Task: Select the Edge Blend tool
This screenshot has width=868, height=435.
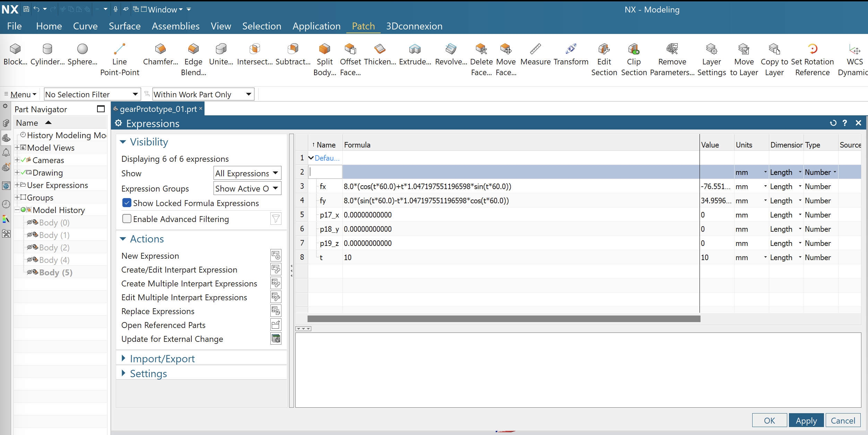Action: pyautogui.click(x=193, y=49)
